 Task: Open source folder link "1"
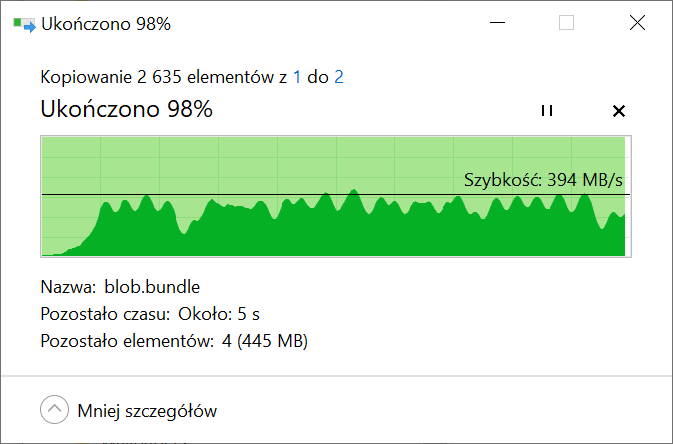coord(297,77)
